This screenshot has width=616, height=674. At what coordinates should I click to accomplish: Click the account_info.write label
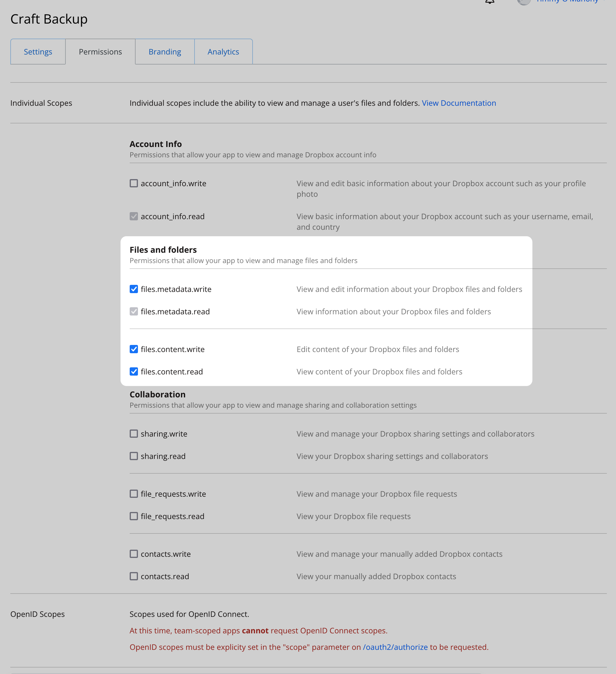(174, 183)
